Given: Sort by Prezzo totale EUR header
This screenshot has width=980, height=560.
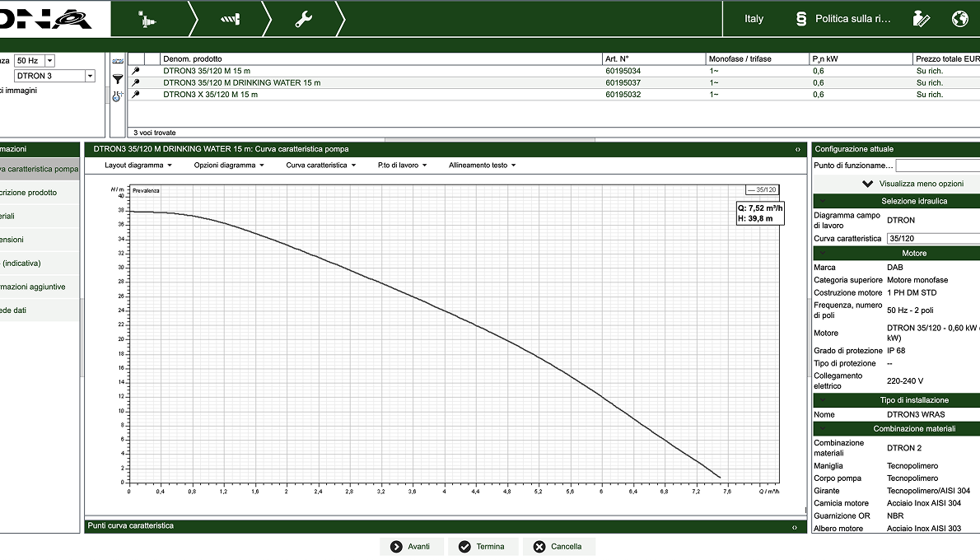Looking at the screenshot, I should (x=946, y=58).
